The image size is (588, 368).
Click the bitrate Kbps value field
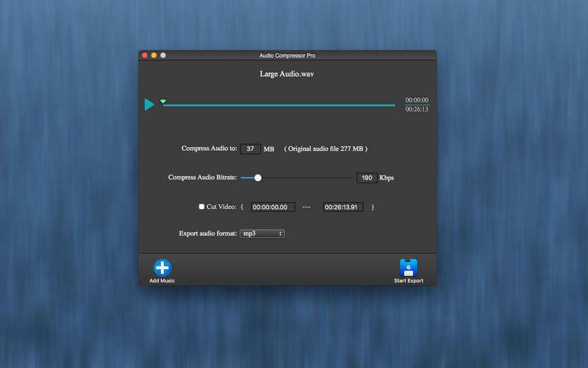click(367, 177)
